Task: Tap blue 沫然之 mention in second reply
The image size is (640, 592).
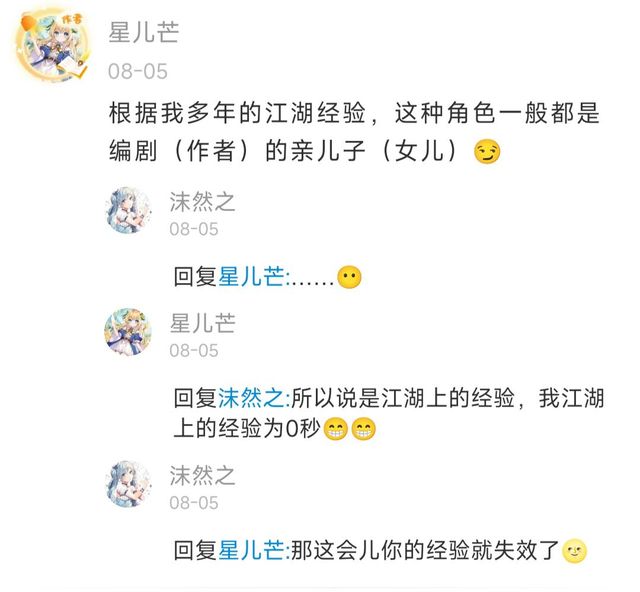Action: point(253,398)
